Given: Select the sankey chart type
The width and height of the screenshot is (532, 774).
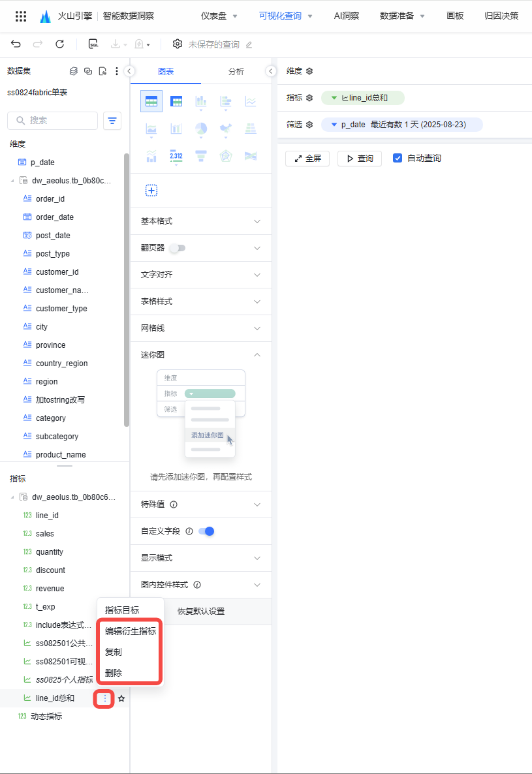Looking at the screenshot, I should (251, 156).
